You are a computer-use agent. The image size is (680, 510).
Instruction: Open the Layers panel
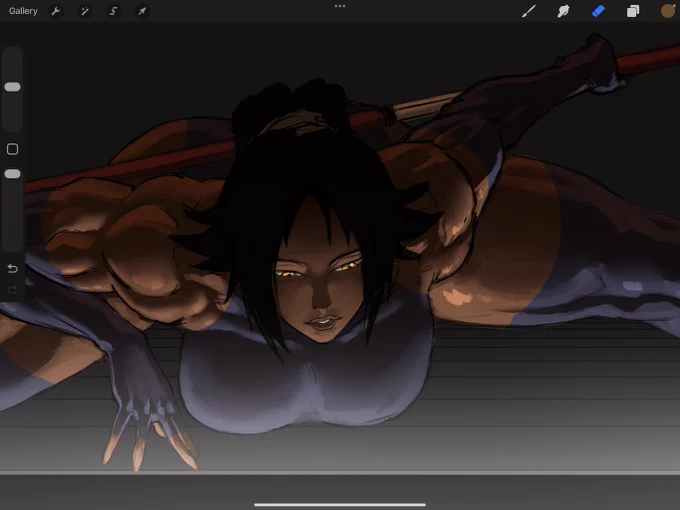(633, 11)
